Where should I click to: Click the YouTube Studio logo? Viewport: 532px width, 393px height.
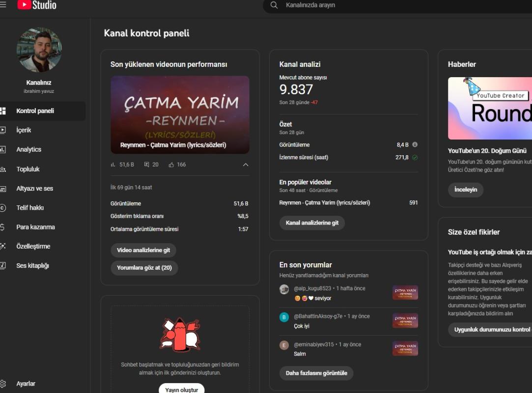pyautogui.click(x=37, y=5)
